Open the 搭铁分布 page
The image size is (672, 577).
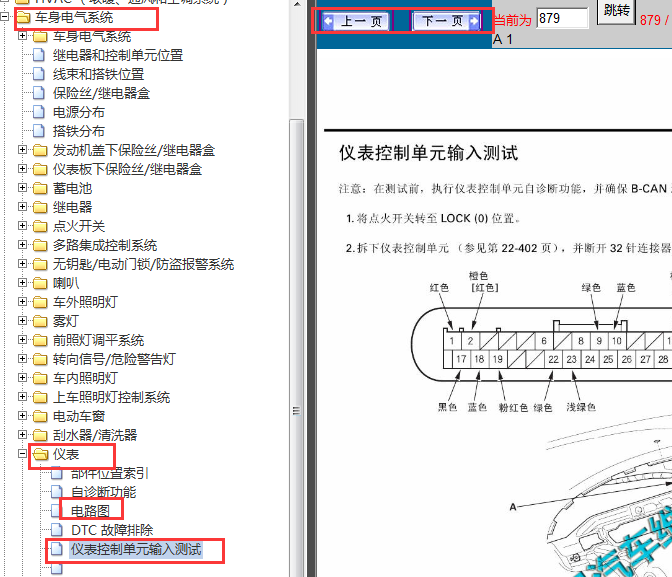click(x=78, y=131)
